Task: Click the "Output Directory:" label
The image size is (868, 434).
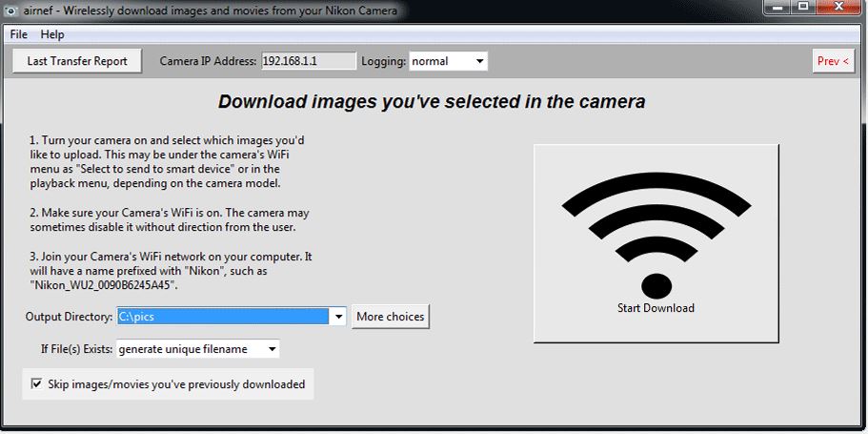Action: pos(70,317)
